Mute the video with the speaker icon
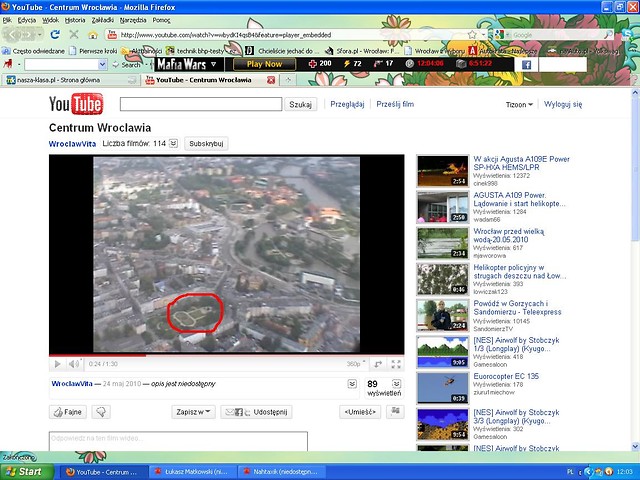 pos(74,364)
